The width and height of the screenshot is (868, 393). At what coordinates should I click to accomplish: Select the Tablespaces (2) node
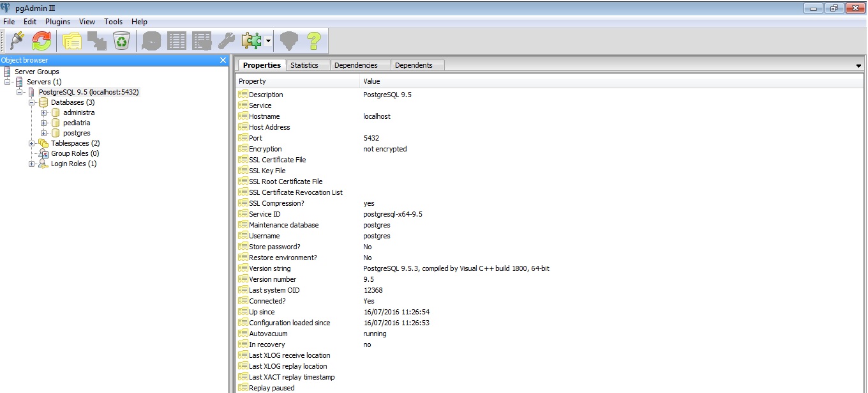75,143
